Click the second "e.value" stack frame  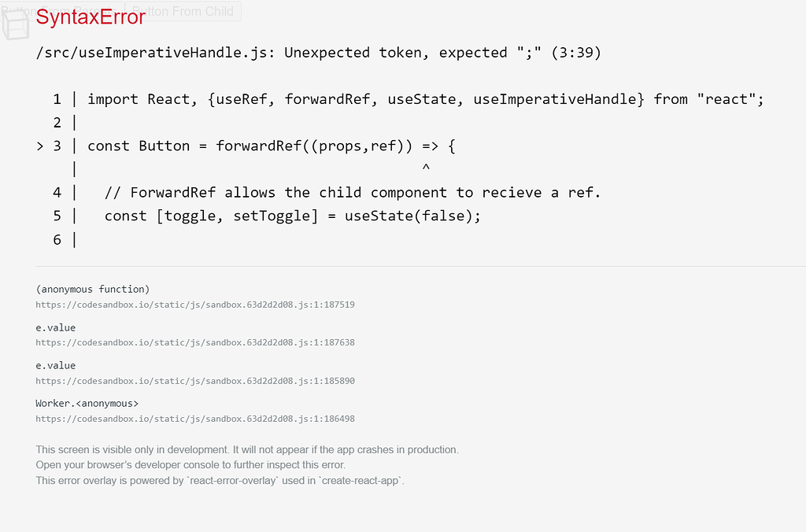pos(56,365)
